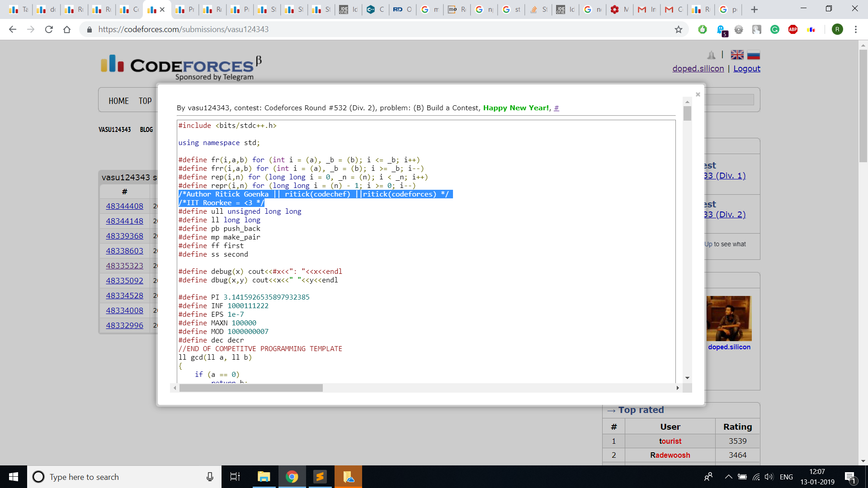Screen dimensions: 868x488
Task: Click the doped.silicon avatar photo
Action: click(729, 319)
